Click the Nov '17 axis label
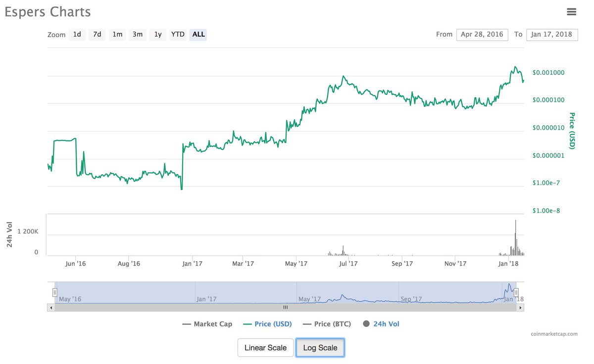This screenshot has width=594, height=364. pos(455,264)
